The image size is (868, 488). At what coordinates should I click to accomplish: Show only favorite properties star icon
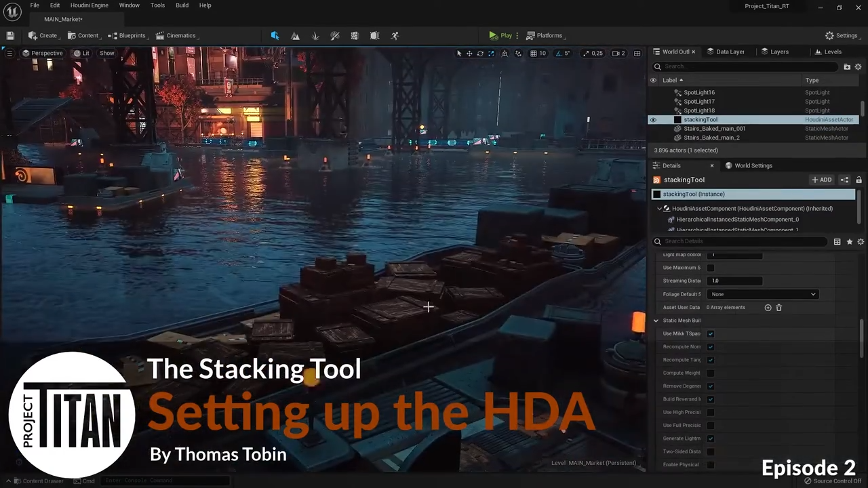(849, 241)
